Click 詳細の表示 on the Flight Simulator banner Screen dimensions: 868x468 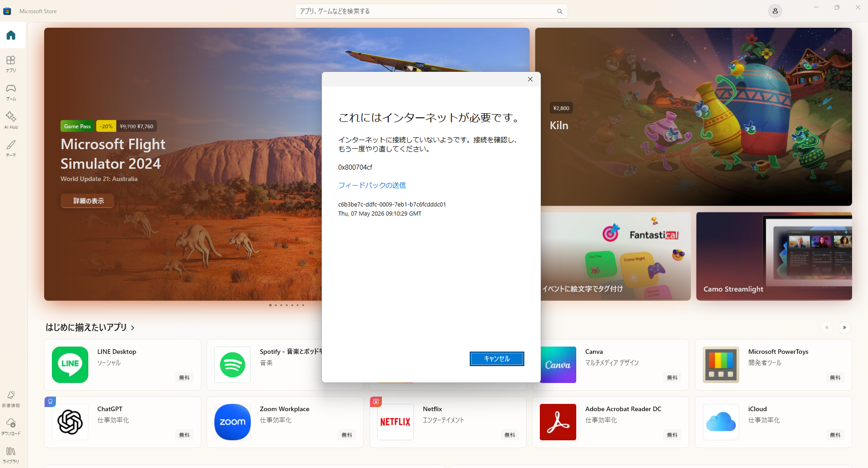tap(87, 201)
